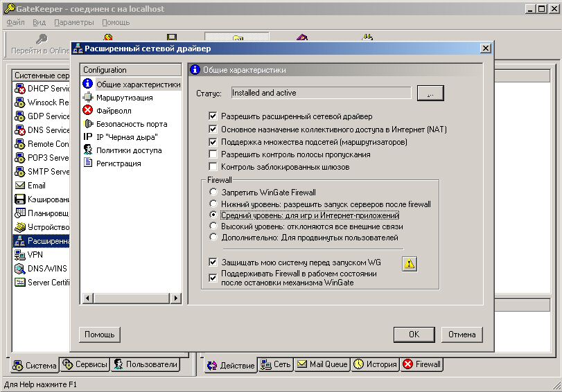562x392 pixels.
Task: Enable Разрешить контроль полосы пропускания
Action: pos(213,154)
